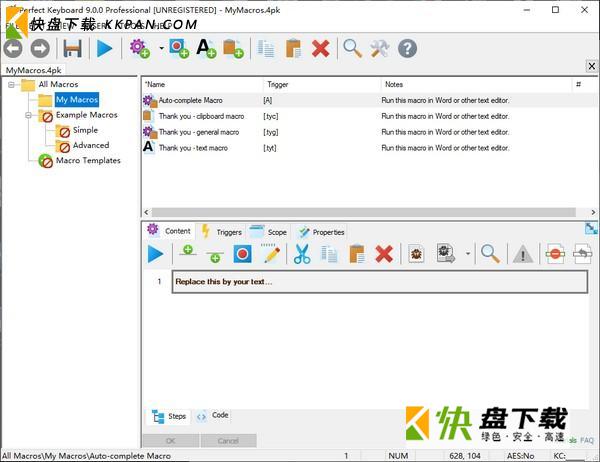Search within macro using editor magnifier
Image resolution: width=600 pixels, height=462 pixels.
click(x=490, y=254)
